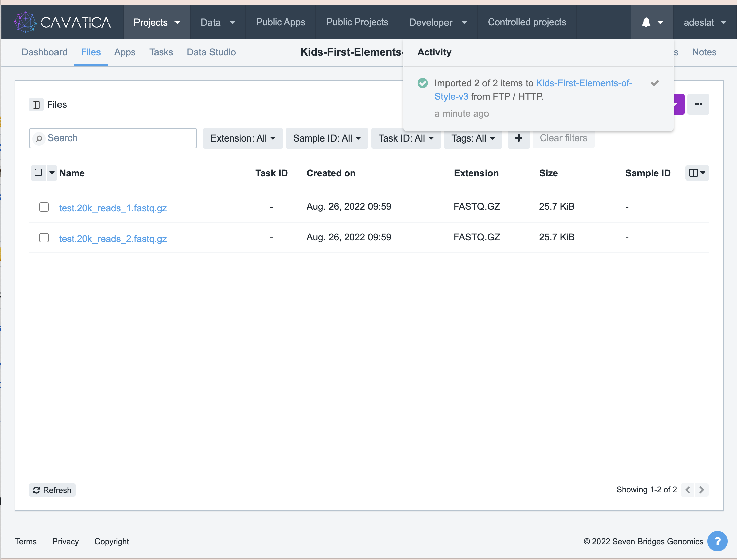The image size is (737, 560).
Task: Switch to the Apps tab
Action: point(125,52)
